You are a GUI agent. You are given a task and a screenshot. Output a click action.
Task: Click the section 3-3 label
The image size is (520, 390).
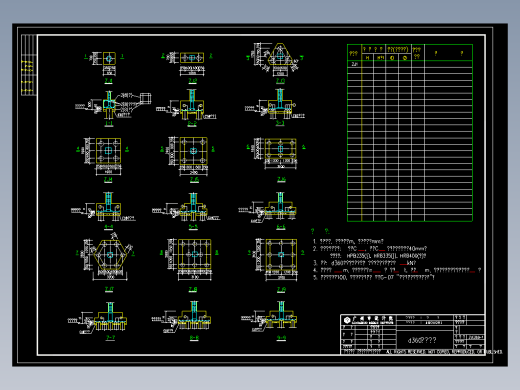click(x=280, y=123)
